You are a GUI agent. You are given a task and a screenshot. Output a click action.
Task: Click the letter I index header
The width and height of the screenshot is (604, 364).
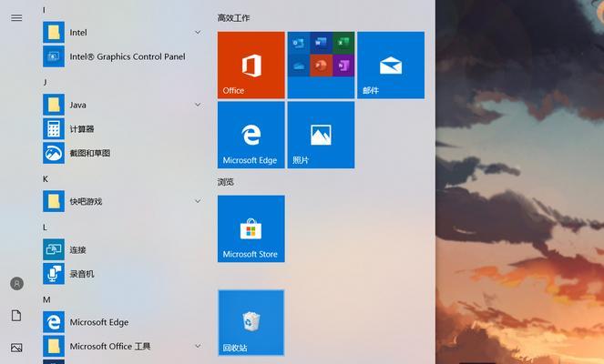(x=44, y=10)
